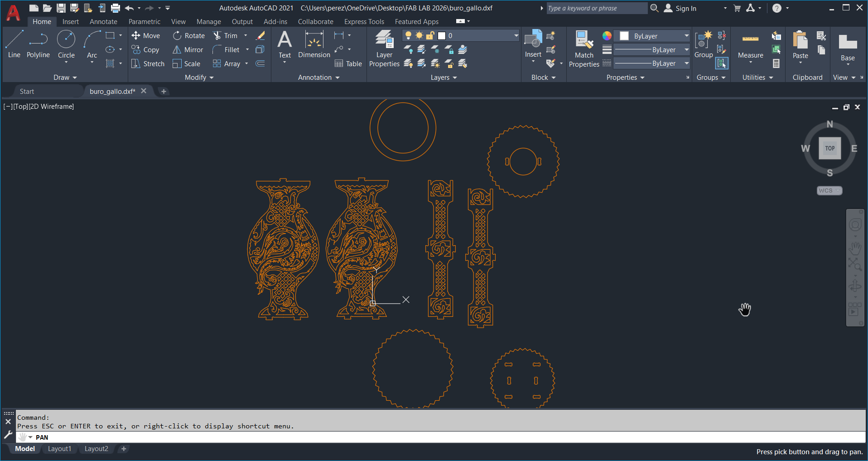Toggle layer 0 visibility bulb
The height and width of the screenshot is (461, 868).
pyautogui.click(x=408, y=35)
